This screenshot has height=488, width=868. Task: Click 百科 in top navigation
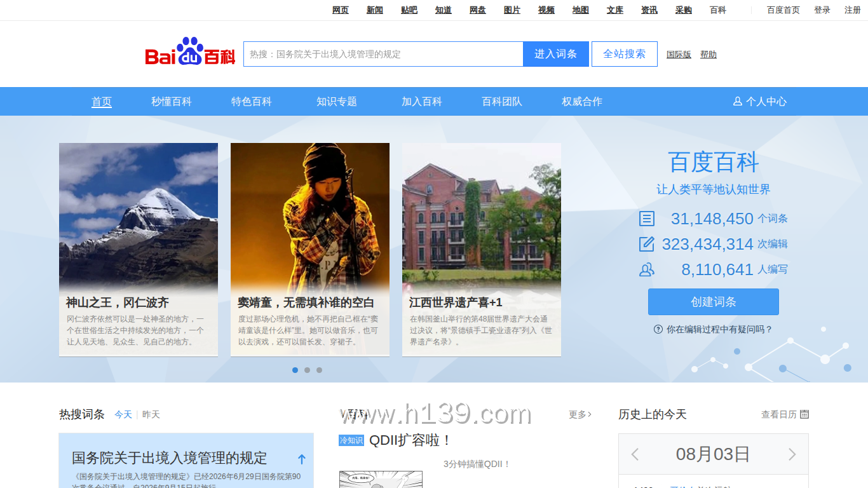pyautogui.click(x=718, y=10)
